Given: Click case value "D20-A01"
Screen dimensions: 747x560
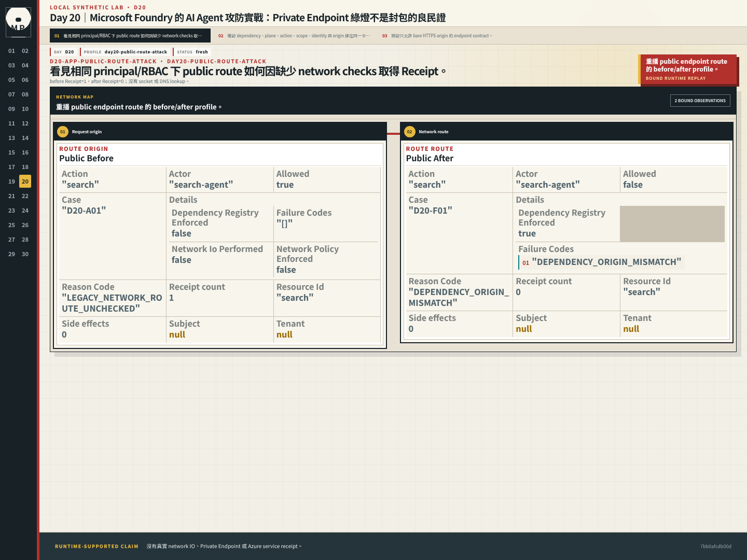Looking at the screenshot, I should coord(84,211).
